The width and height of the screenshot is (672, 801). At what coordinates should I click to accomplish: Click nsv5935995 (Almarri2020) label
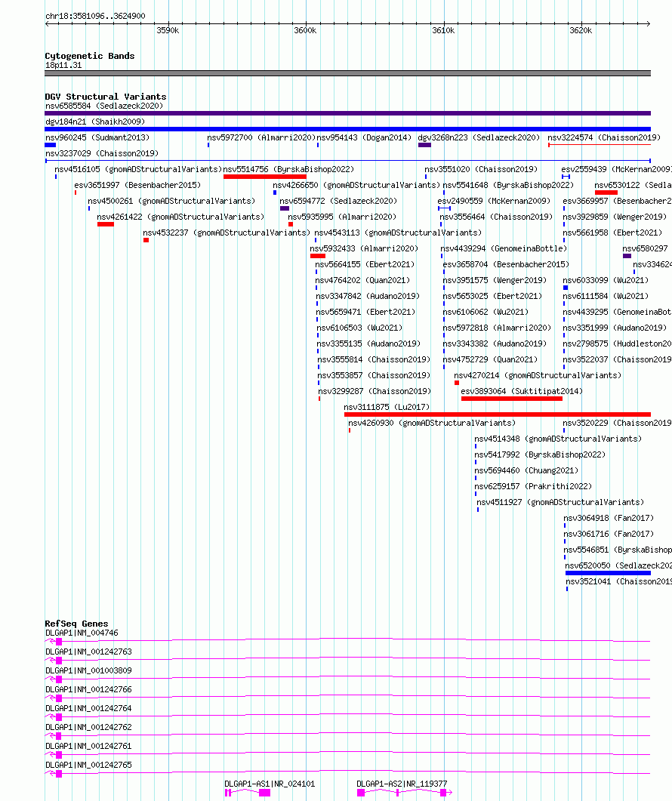tap(342, 217)
